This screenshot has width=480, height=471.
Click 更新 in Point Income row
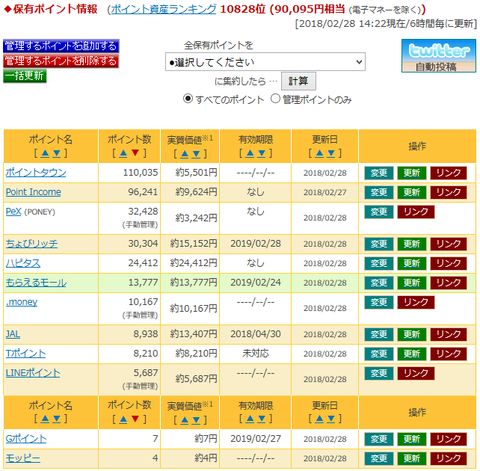point(412,192)
